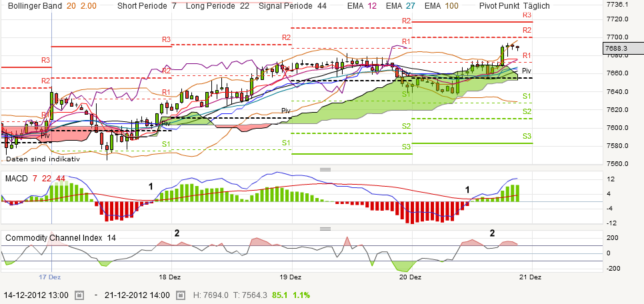Open the end date calendar picker
The width and height of the screenshot is (644, 304).
click(181, 295)
